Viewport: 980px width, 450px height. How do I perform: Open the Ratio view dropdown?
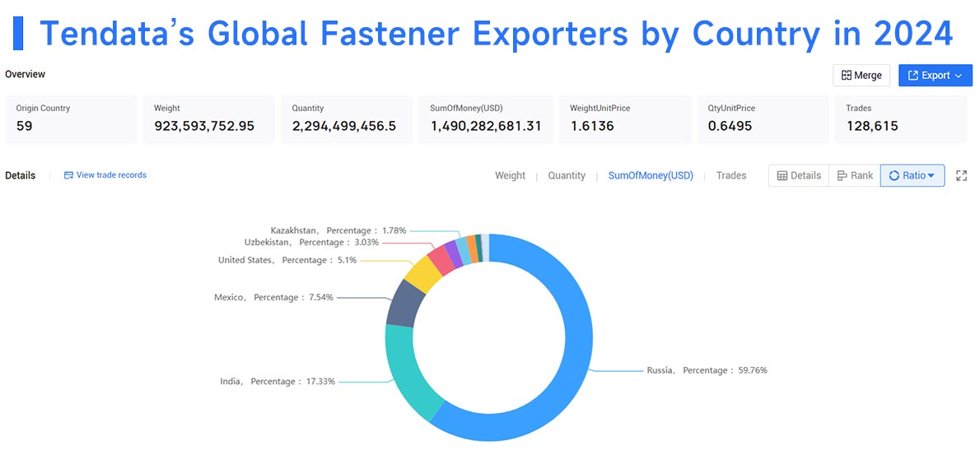pyautogui.click(x=912, y=175)
